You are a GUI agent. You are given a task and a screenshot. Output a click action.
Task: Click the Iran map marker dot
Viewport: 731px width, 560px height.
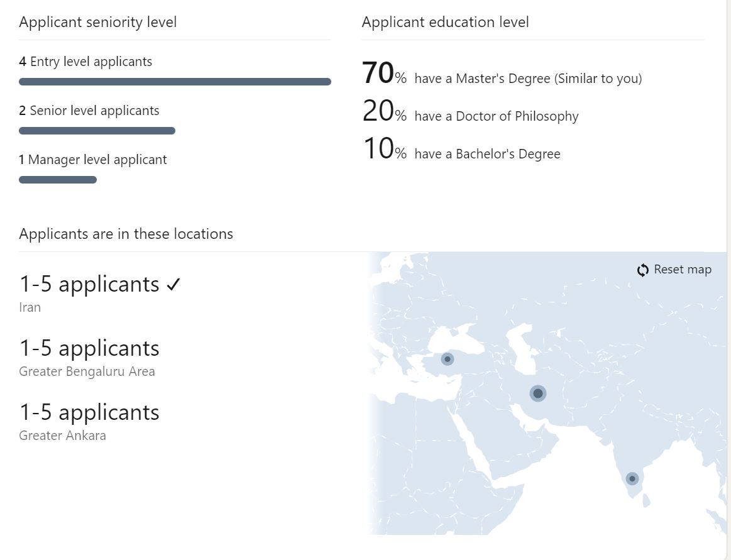tap(537, 393)
